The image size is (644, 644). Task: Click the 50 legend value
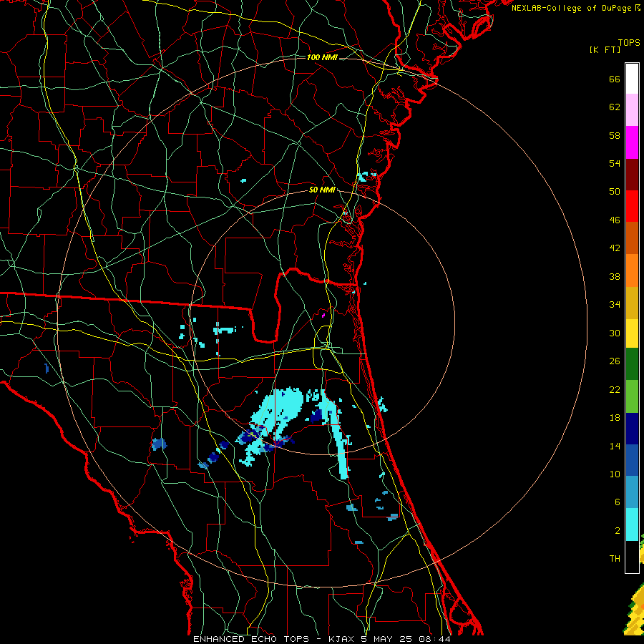(615, 192)
